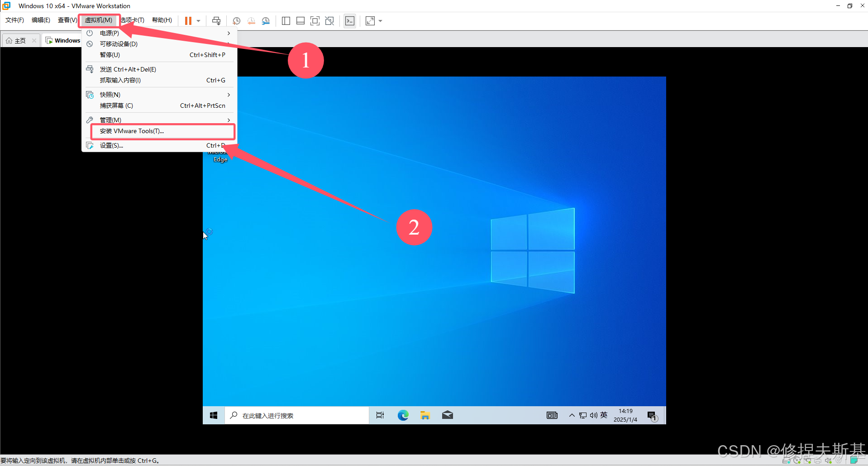Take a snapshot using the clock-plus icon
Viewport: 868px width, 466px height.
tap(236, 21)
